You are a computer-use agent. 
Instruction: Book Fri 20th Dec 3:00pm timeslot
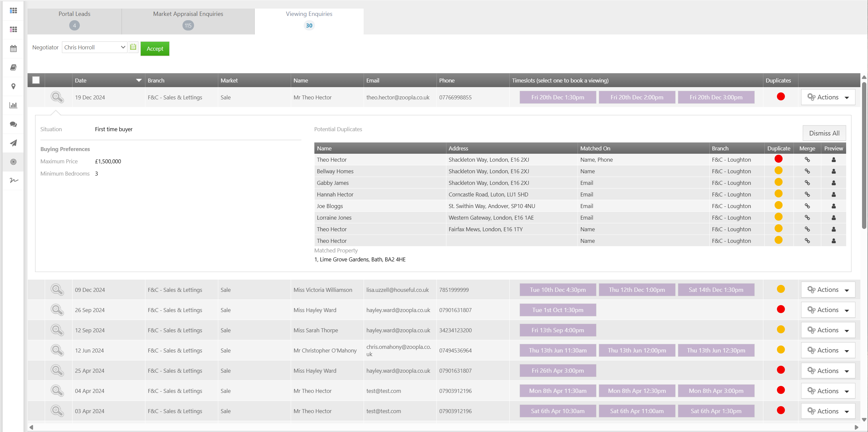pos(716,97)
